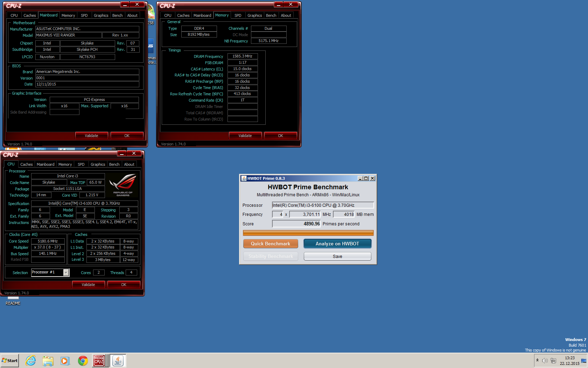Screen dimensions: 588x368
Task: Minimize the HWBOT Prime window
Action: [x=360, y=178]
